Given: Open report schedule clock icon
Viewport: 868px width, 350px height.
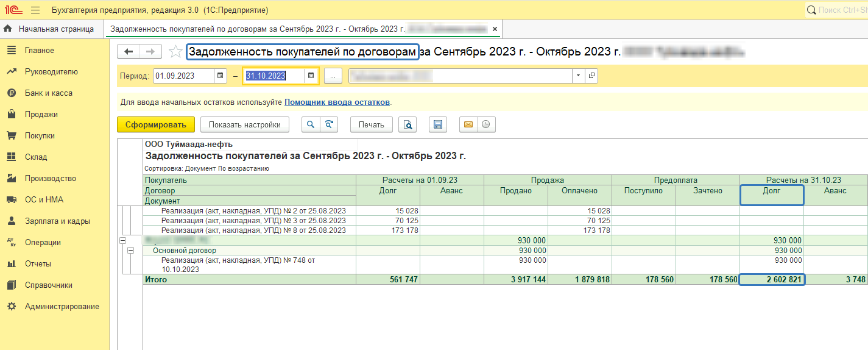Looking at the screenshot, I should pyautogui.click(x=486, y=124).
